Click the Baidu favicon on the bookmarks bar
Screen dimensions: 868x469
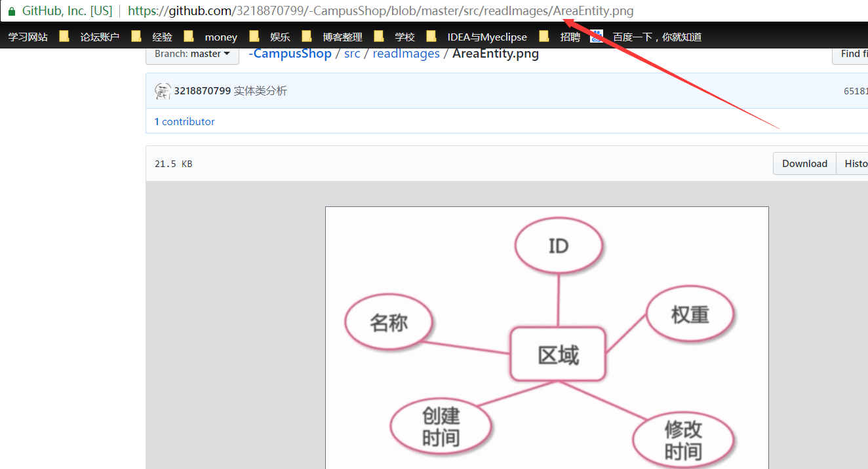(597, 36)
